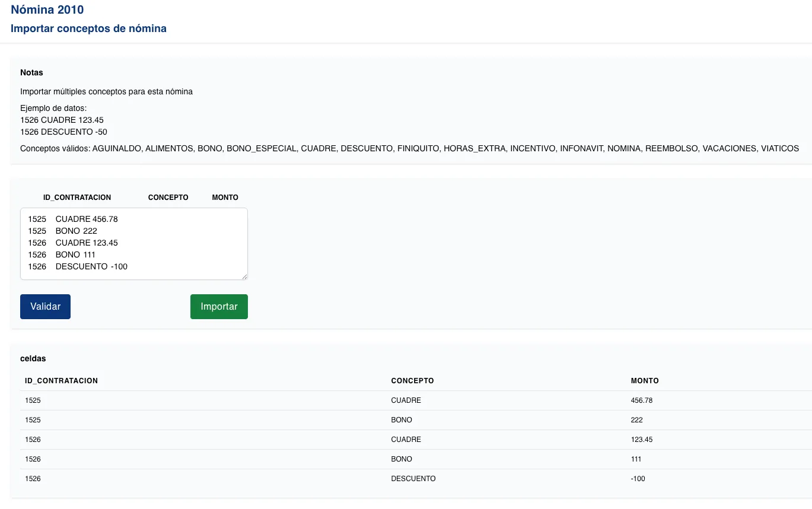The width and height of the screenshot is (812, 509).
Task: Click the 'DESCUENTO -100' line in text area
Action: [91, 266]
